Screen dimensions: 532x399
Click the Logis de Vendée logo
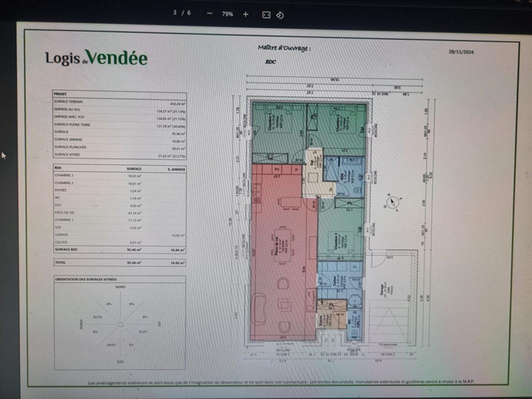click(96, 58)
